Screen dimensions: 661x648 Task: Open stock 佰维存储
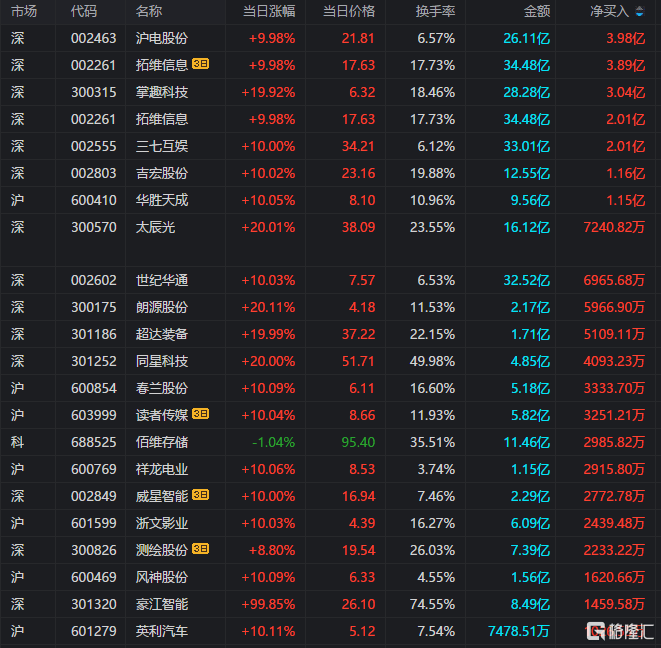pos(162,442)
